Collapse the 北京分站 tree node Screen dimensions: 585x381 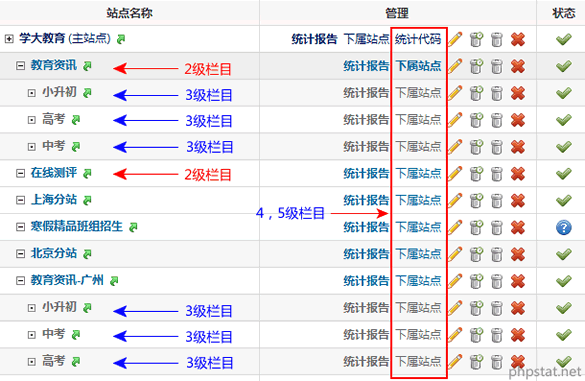[x=20, y=254]
